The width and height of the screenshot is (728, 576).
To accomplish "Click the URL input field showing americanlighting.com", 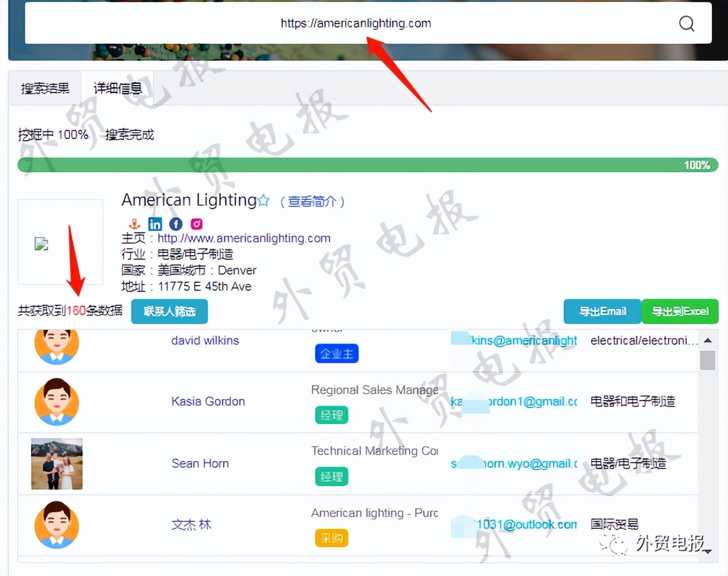I will 355,23.
